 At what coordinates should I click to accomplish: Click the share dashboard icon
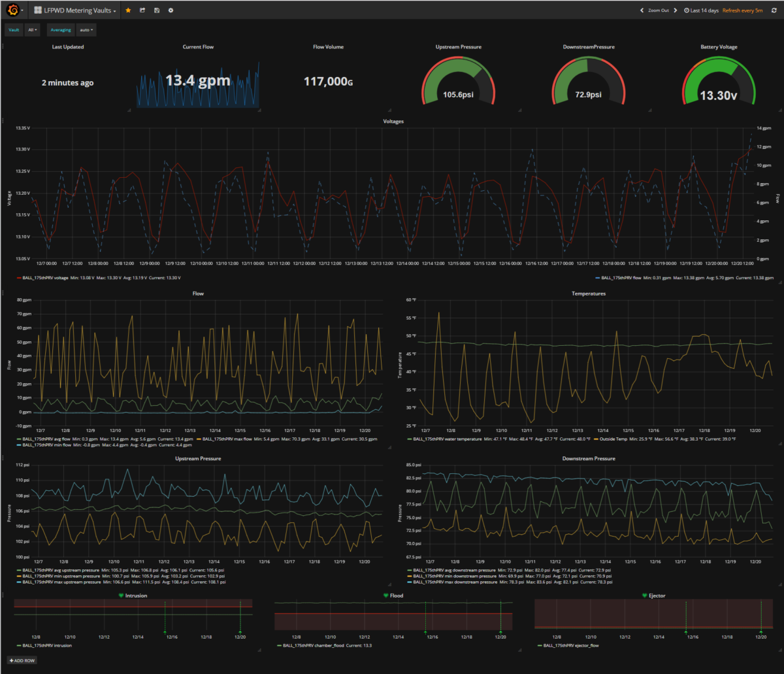(142, 10)
